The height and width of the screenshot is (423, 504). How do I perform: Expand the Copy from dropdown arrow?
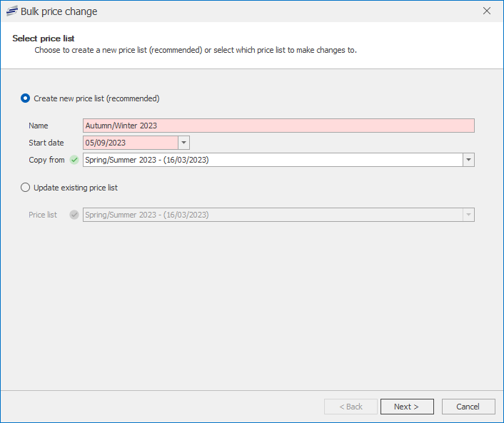coord(468,160)
